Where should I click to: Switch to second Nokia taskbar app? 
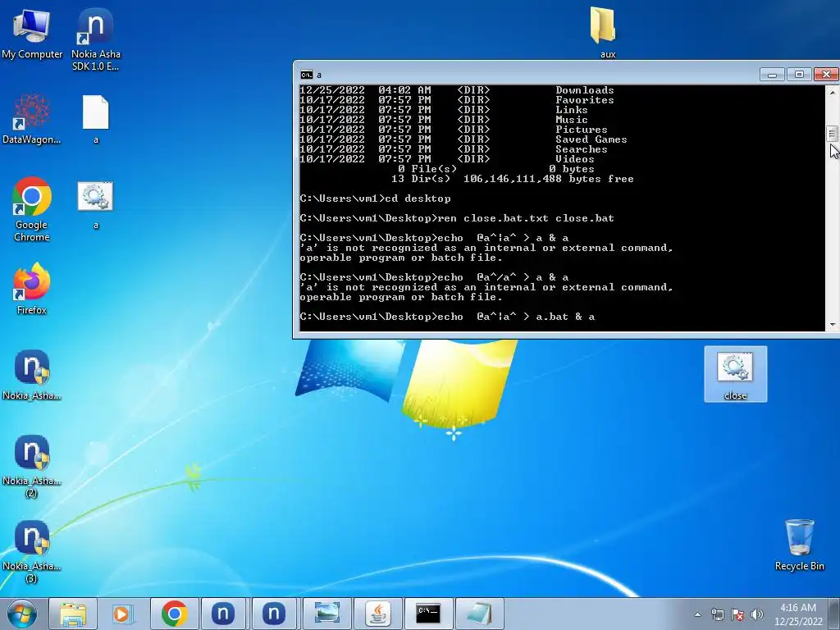click(274, 614)
